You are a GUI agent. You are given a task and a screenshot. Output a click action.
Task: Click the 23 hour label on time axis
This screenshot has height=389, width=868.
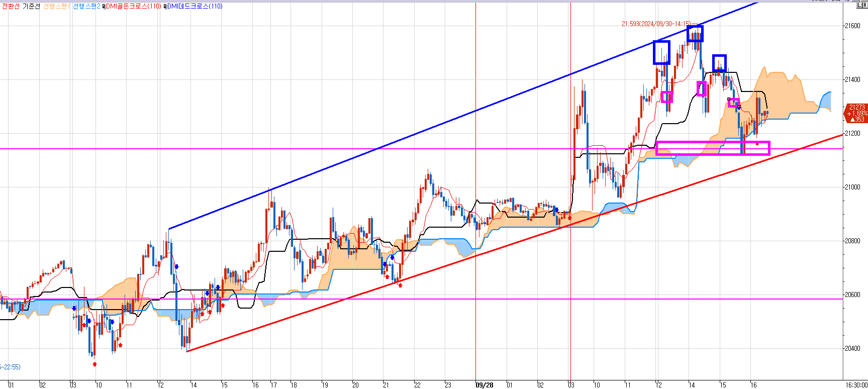click(448, 385)
